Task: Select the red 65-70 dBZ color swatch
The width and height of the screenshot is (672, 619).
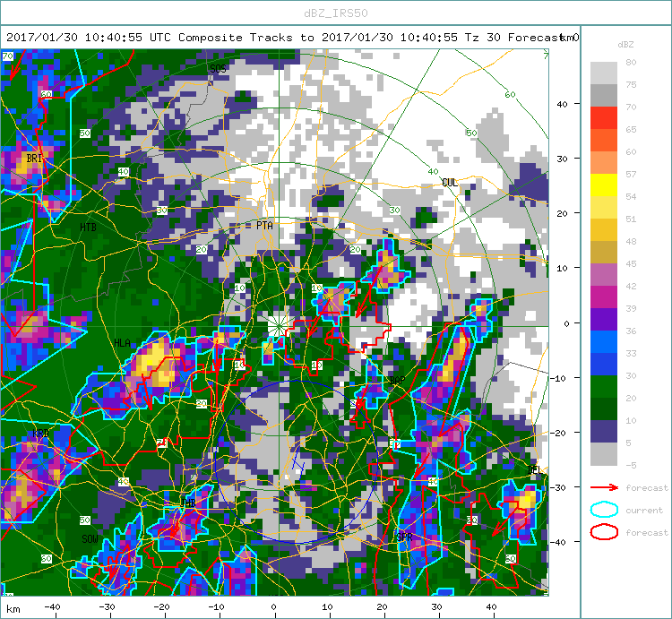Action: (x=603, y=118)
